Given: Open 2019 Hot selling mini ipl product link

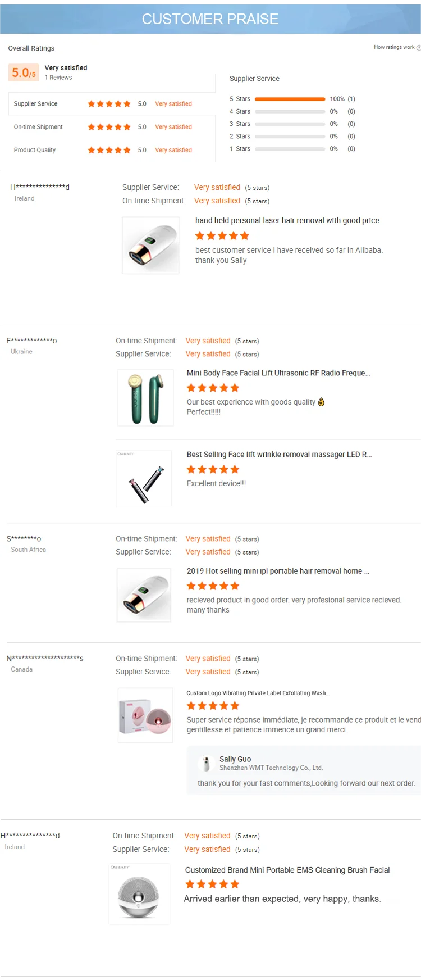Looking at the screenshot, I should 277,571.
